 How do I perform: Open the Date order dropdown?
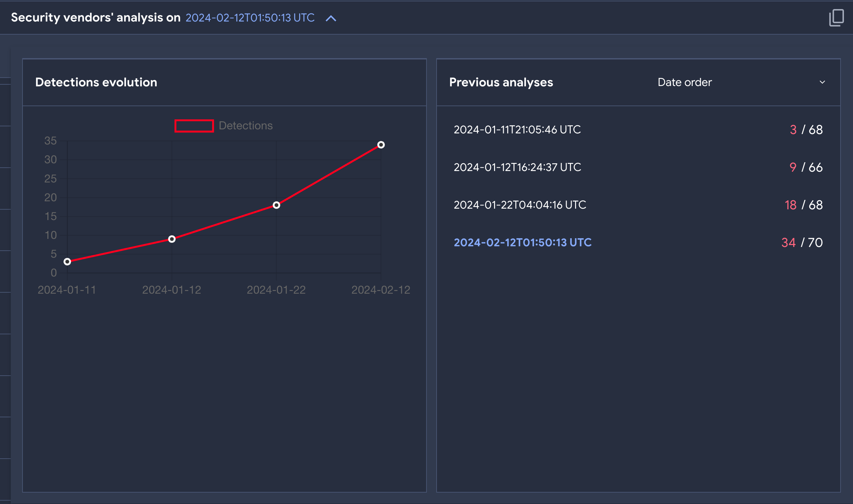click(x=685, y=82)
